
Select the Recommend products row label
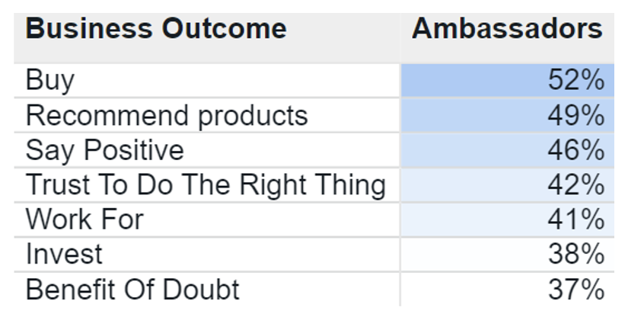tap(167, 116)
